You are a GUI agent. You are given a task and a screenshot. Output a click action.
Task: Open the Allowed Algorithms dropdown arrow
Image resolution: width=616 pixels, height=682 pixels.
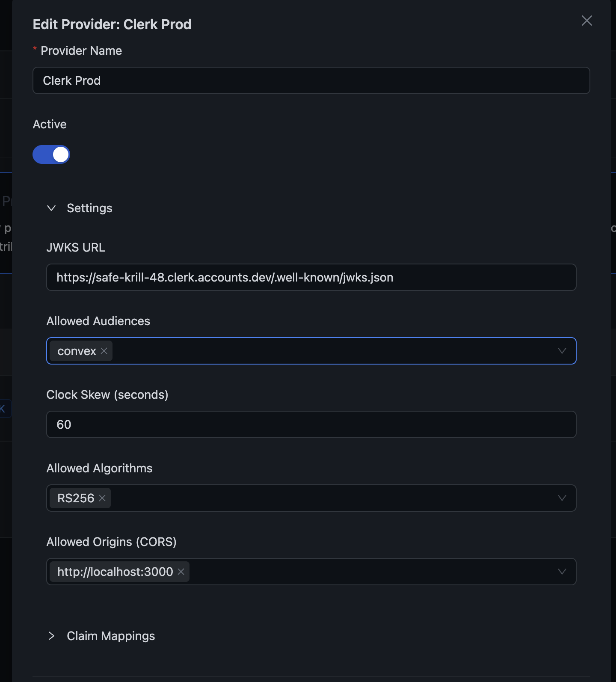(562, 498)
